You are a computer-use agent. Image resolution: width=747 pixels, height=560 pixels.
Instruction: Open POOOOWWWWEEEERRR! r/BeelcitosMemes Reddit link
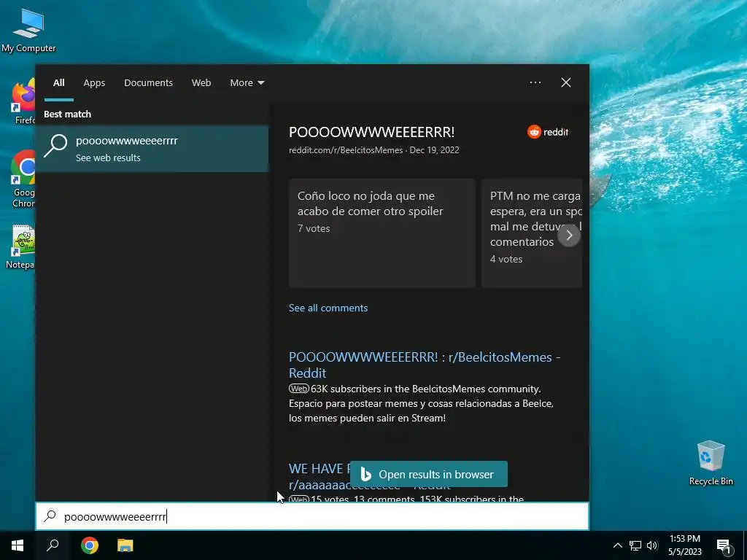(x=425, y=365)
